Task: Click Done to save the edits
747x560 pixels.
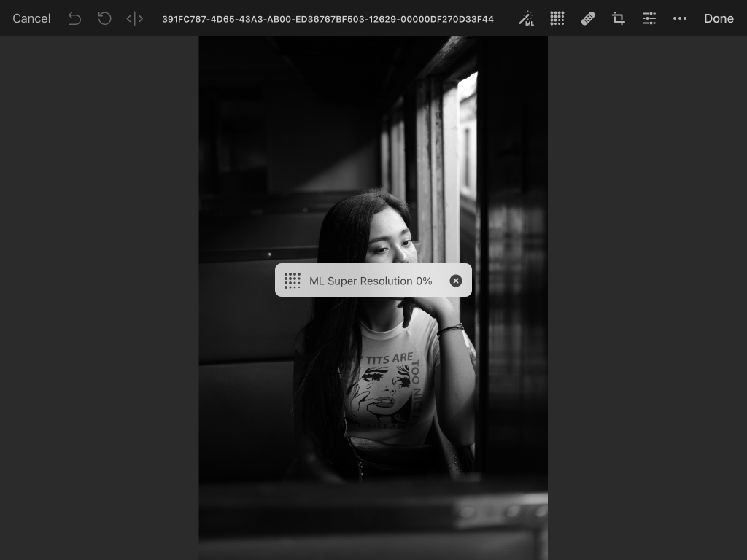Action: tap(719, 18)
